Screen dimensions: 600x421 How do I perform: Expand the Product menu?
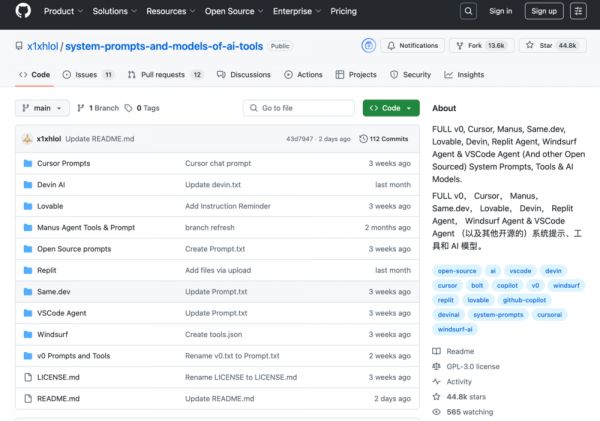coord(62,12)
